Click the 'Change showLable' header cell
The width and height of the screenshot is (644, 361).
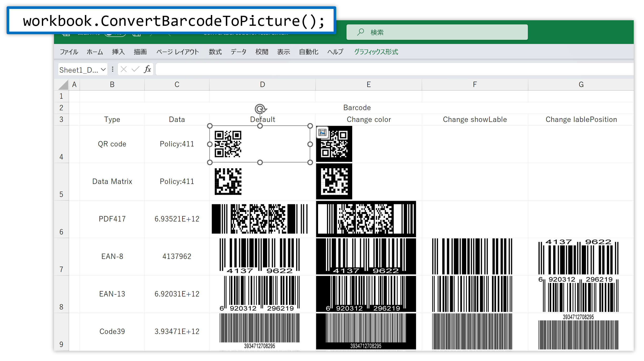475,119
